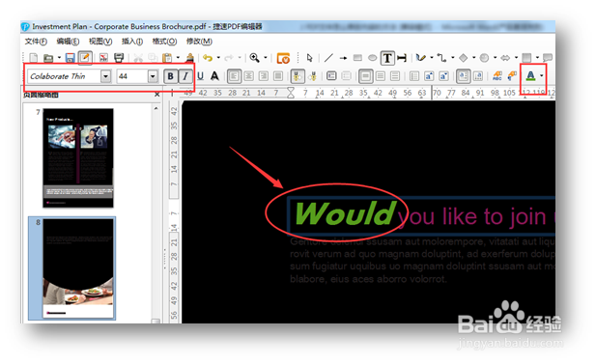Align text right
596x364 pixels.
[264, 76]
